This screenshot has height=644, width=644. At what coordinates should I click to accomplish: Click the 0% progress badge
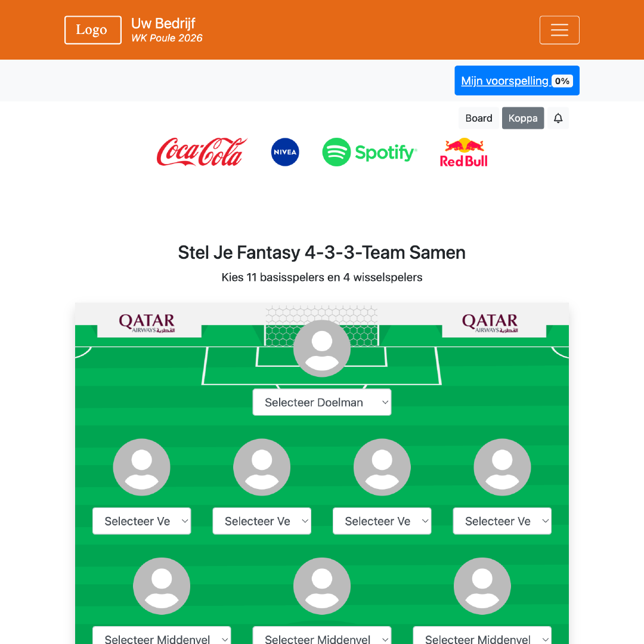point(561,80)
